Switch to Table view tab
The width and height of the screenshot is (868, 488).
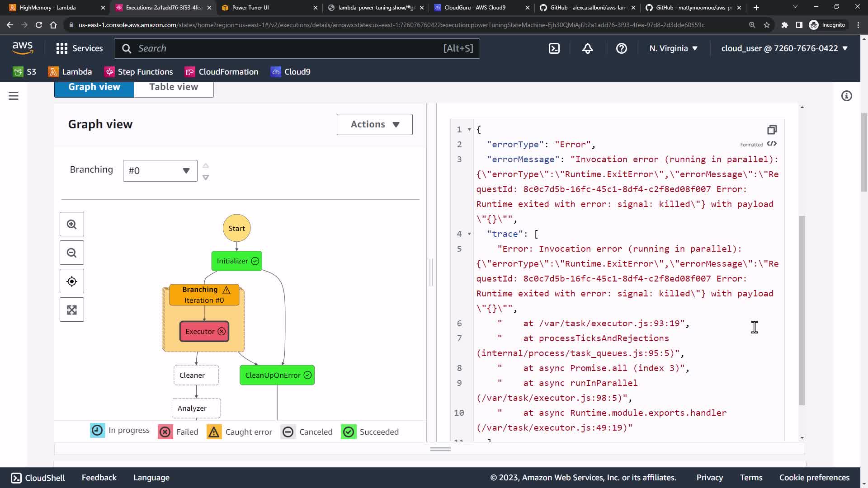tap(174, 87)
